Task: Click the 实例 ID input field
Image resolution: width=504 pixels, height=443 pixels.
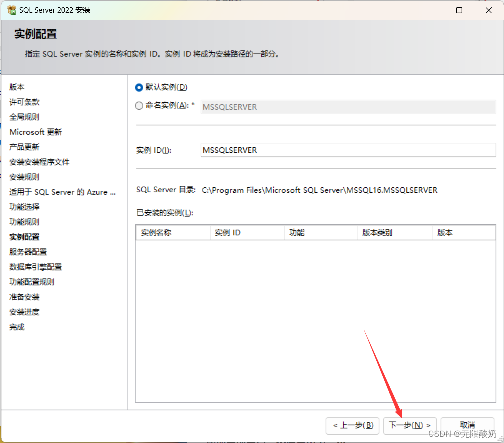Action: (x=348, y=150)
